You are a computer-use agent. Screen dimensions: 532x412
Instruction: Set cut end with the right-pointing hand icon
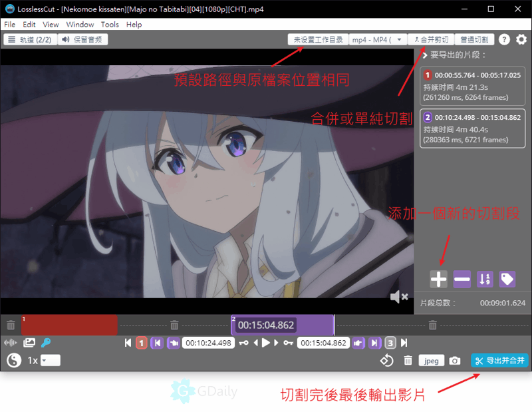(x=358, y=343)
